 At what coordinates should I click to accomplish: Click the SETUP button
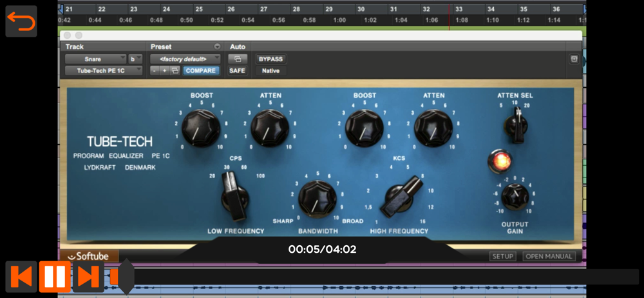(x=502, y=256)
